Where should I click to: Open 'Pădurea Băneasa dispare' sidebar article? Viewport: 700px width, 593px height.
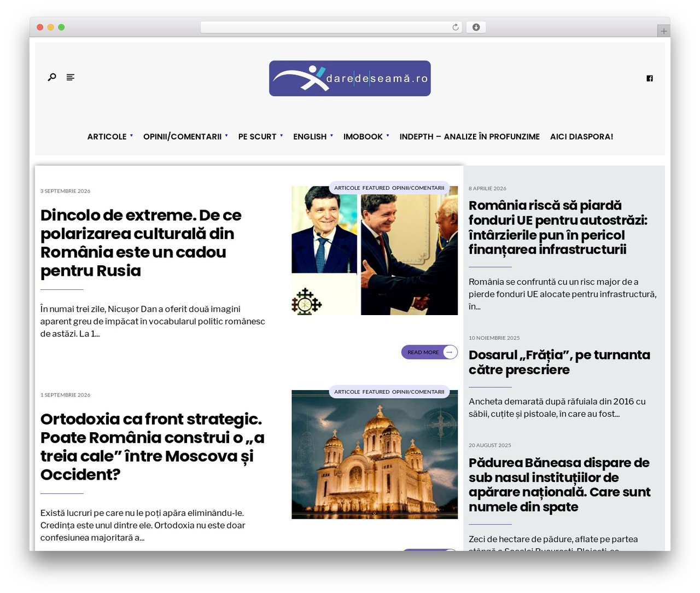(559, 485)
